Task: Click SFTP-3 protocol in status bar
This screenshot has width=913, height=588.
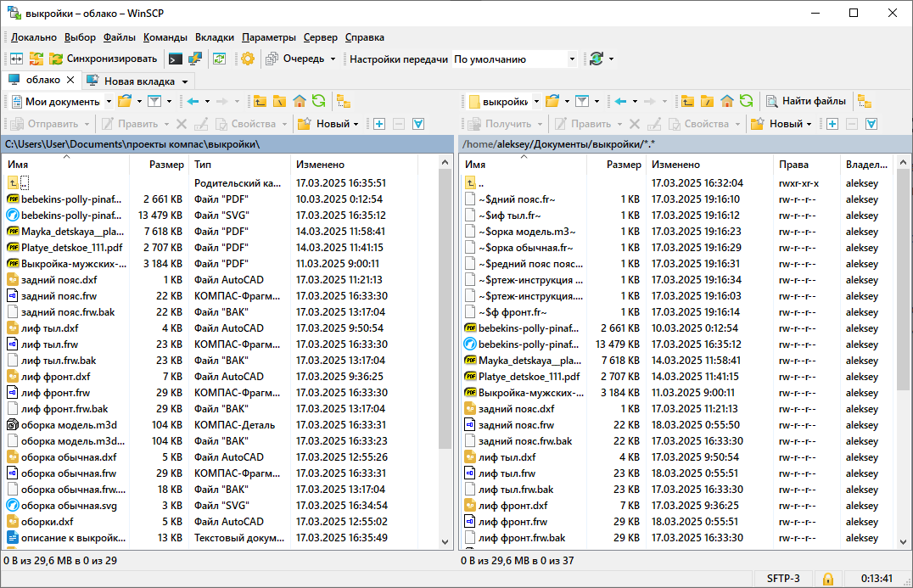Action: 783,579
